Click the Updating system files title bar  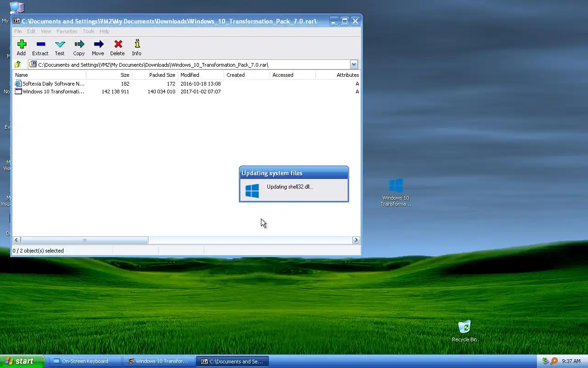[x=294, y=173]
